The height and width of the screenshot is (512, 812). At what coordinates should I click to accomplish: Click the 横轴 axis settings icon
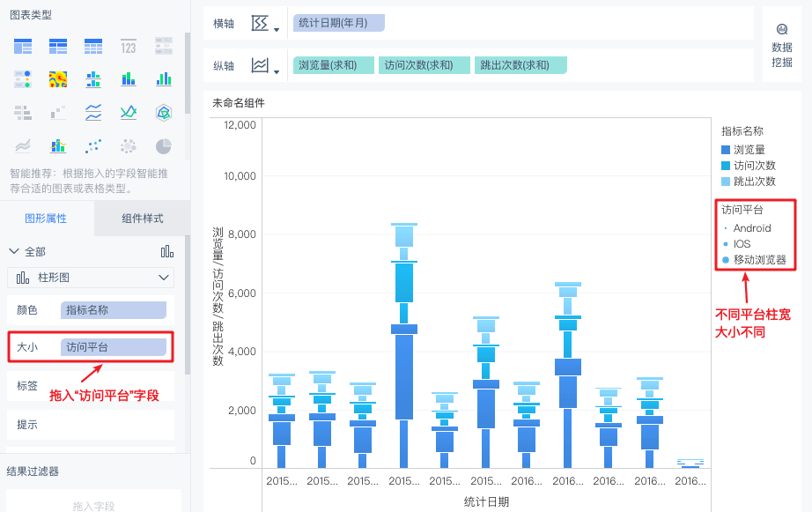click(x=260, y=23)
